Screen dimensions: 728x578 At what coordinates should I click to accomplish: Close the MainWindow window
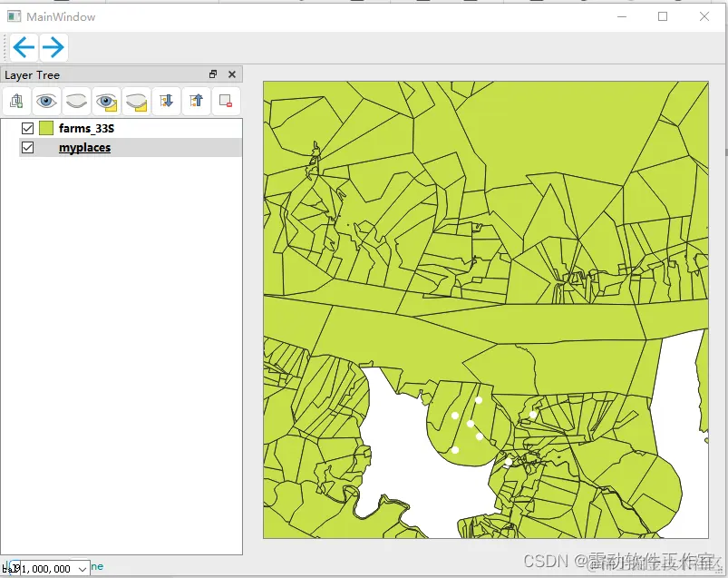coord(704,16)
